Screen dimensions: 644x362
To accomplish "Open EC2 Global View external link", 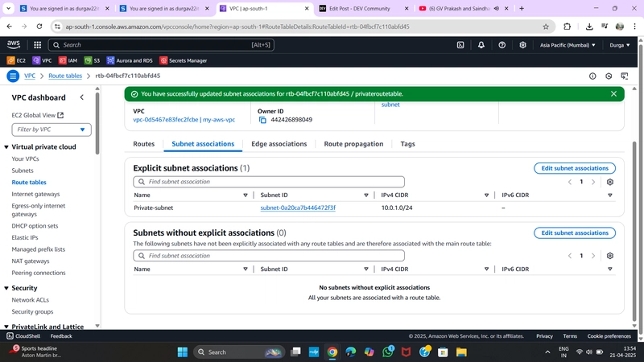I will (37, 115).
